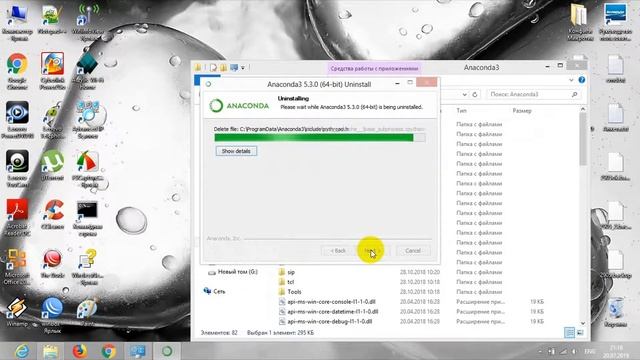Click the ENG language indicator in tray
Image resolution: width=640 pixels, height=360 pixels.
pyautogui.click(x=589, y=351)
